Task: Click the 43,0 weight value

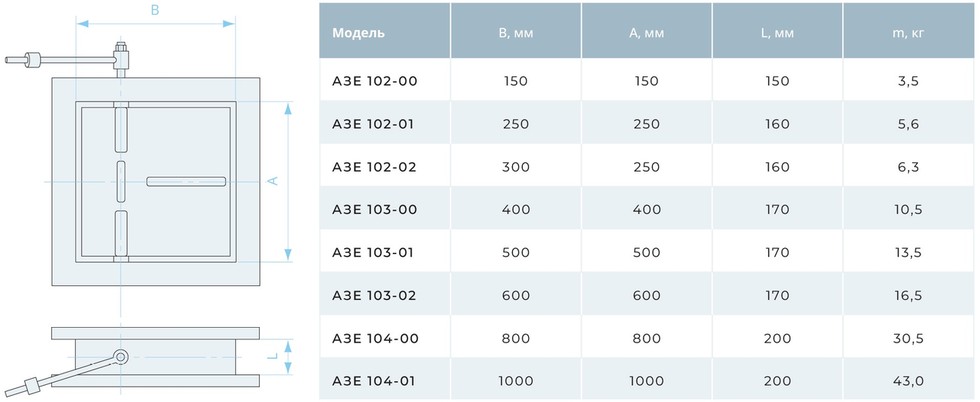Action: click(x=908, y=381)
